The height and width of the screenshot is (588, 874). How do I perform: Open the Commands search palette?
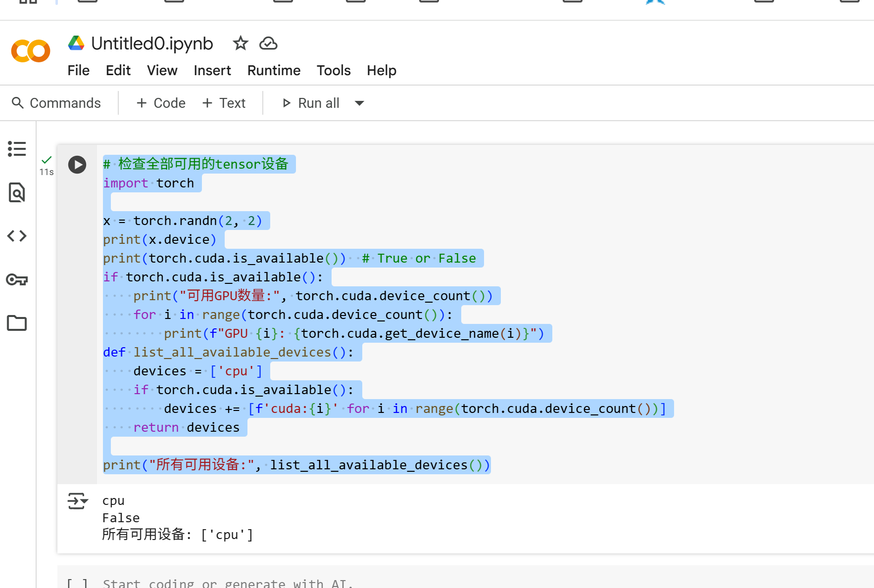[56, 103]
